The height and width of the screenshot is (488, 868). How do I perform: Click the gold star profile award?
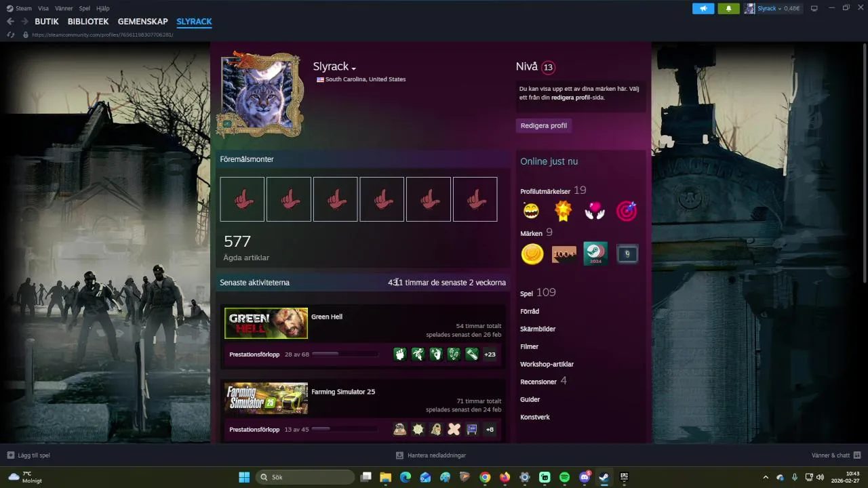pyautogui.click(x=563, y=211)
